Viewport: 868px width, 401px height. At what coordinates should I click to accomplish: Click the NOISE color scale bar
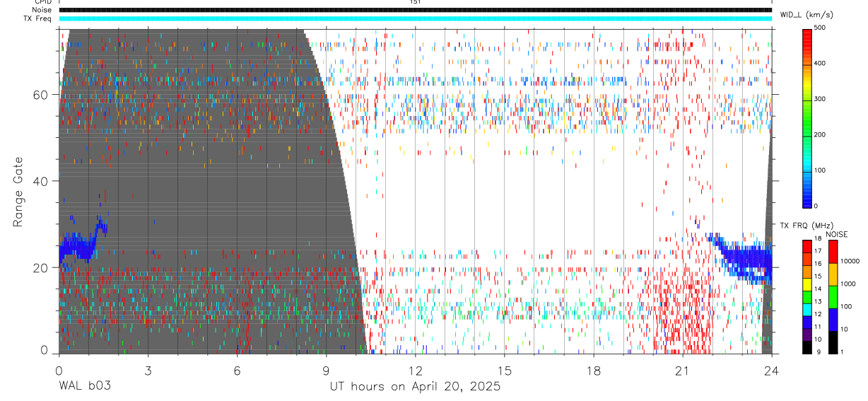coord(833,296)
